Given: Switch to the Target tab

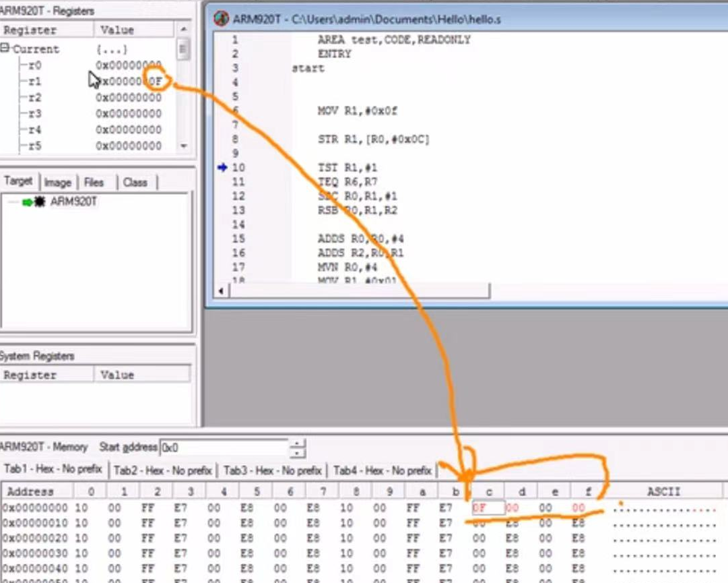Looking at the screenshot, I should click(19, 181).
